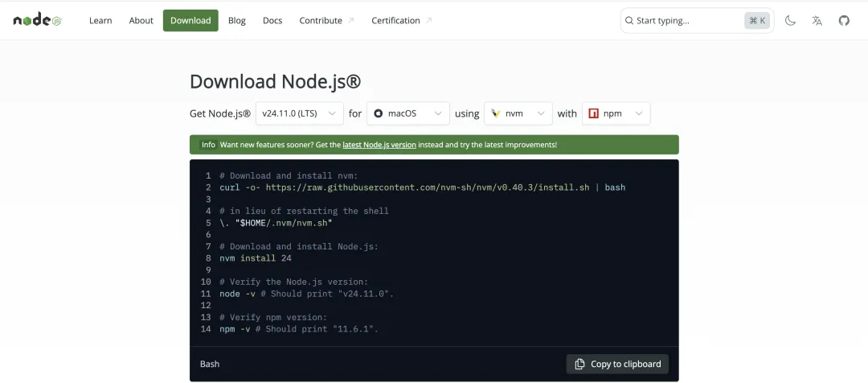Click the external-link arrow beside Contribute
The height and width of the screenshot is (383, 868).
tap(350, 20)
